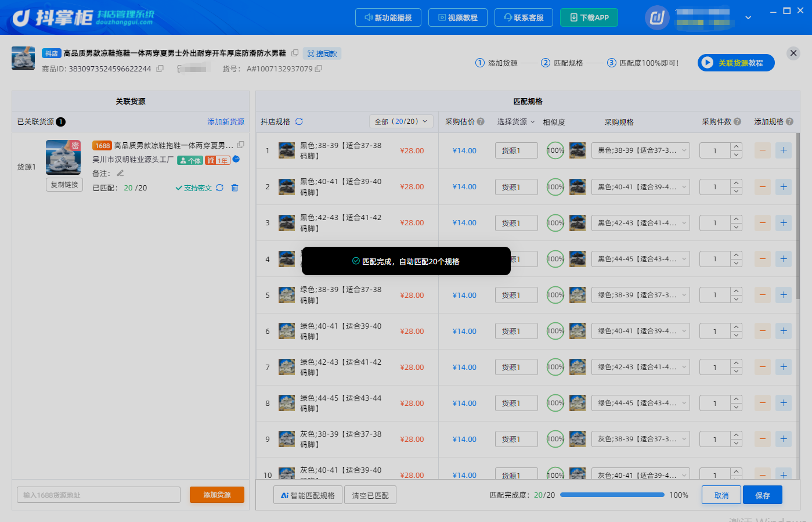The image size is (812, 522).
Task: Open the 全部（20/20）filter dropdown
Action: click(x=401, y=121)
